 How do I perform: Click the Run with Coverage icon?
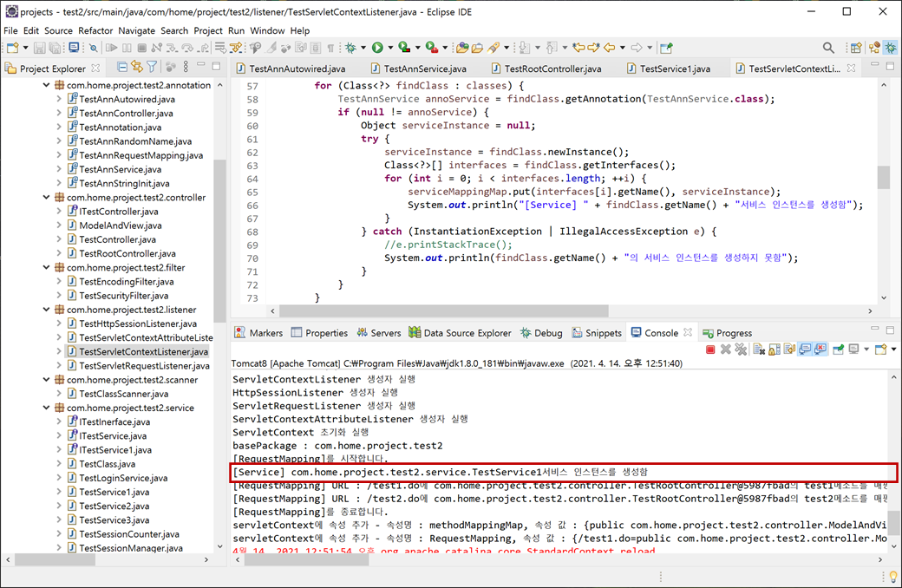404,48
